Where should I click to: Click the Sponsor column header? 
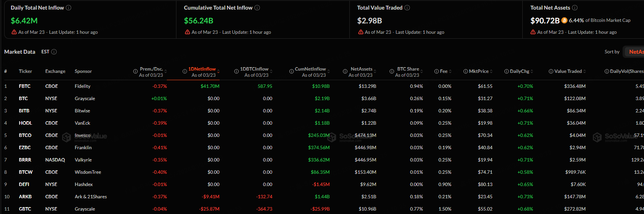point(83,71)
